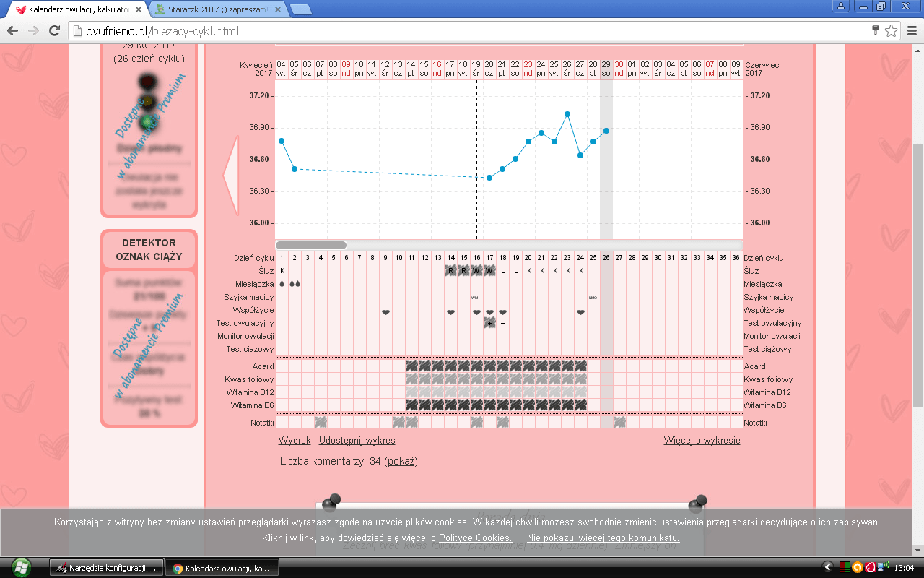
Task: Click the browser back arrow
Action: pos(12,31)
